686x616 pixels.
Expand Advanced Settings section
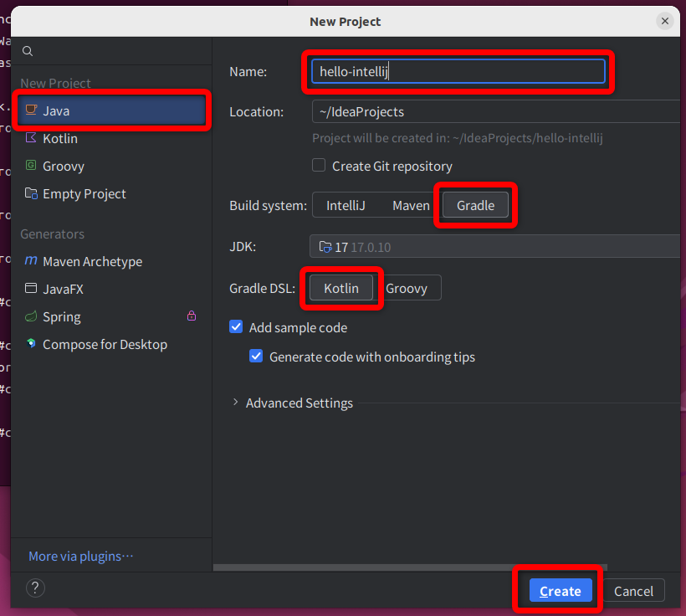click(235, 403)
